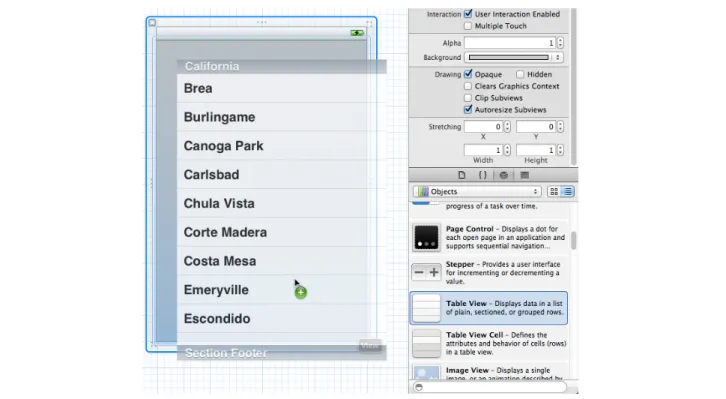The width and height of the screenshot is (726, 399).
Task: Open the Object library cube tab
Action: pyautogui.click(x=503, y=175)
